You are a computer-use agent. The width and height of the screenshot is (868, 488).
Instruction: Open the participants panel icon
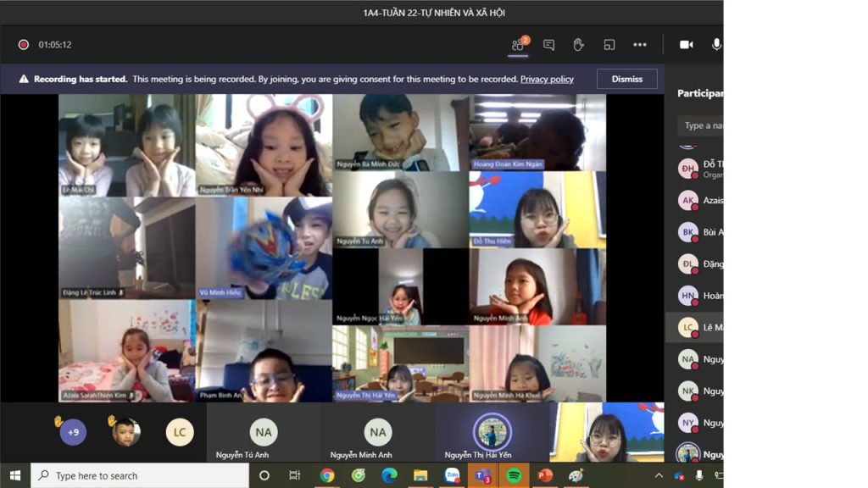[x=518, y=45]
